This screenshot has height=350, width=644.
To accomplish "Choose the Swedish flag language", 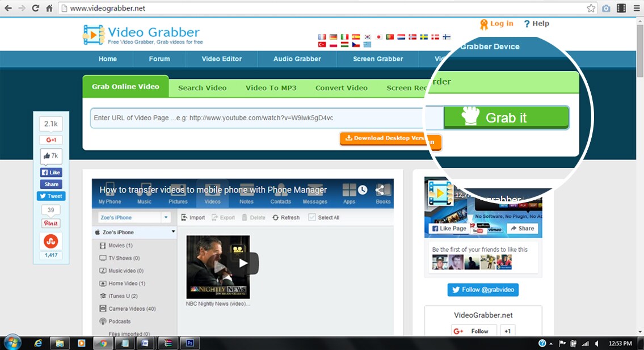I will pyautogui.click(x=424, y=37).
